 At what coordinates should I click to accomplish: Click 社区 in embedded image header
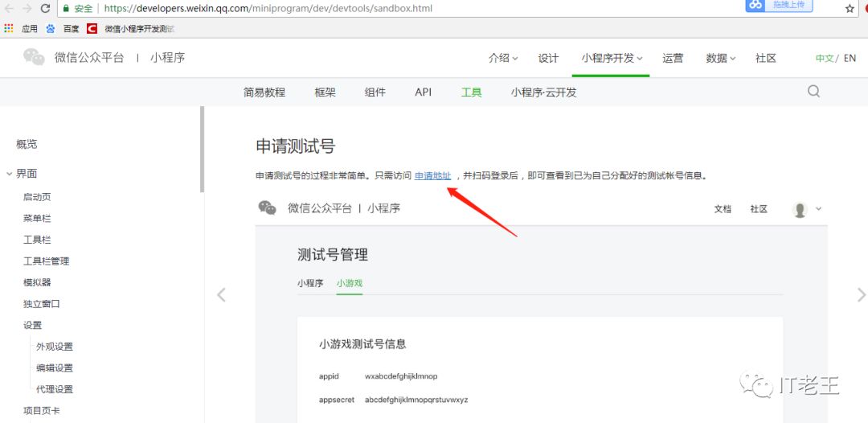[x=759, y=209]
